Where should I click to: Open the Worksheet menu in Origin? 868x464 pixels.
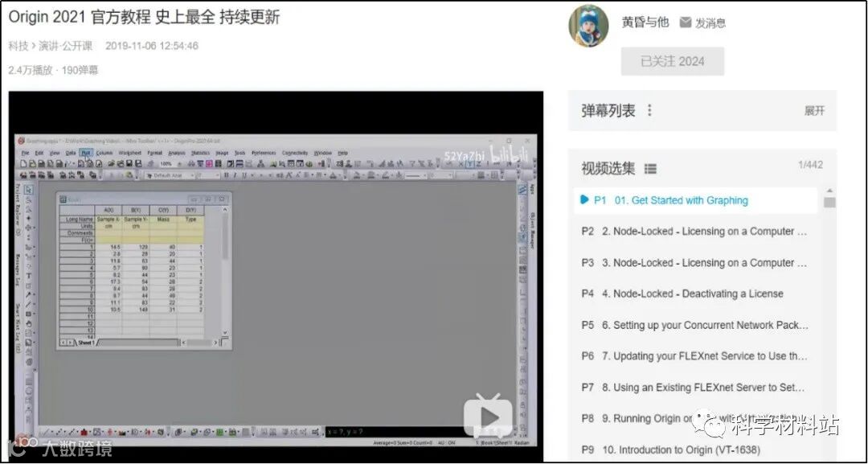(129, 153)
